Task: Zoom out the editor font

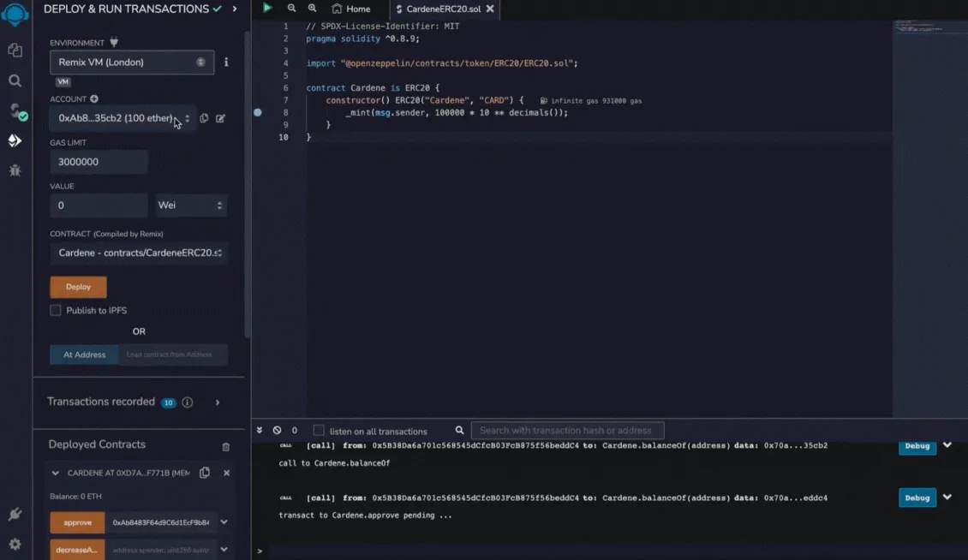Action: 291,8
